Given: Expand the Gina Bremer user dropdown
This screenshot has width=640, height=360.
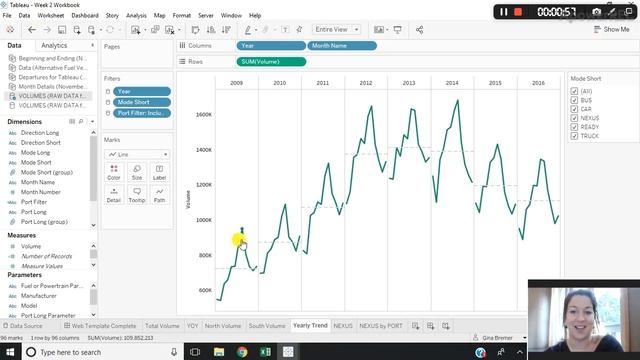Looking at the screenshot, I should [x=524, y=338].
